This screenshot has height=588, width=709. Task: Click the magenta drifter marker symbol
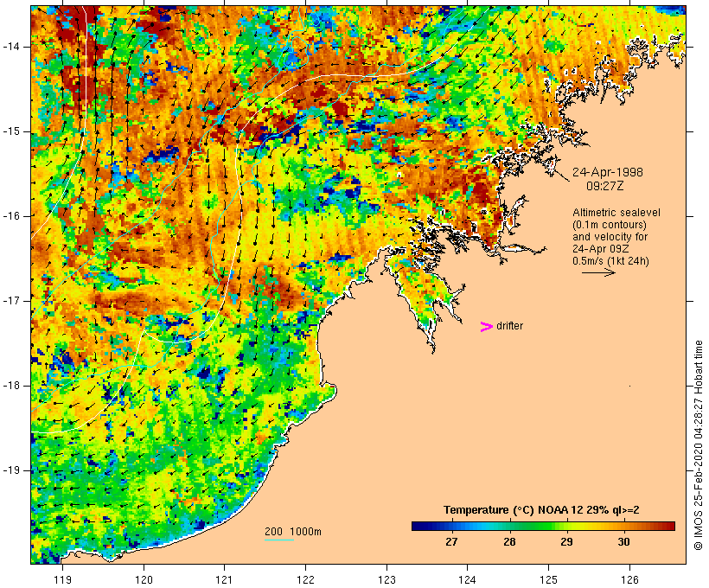[486, 327]
